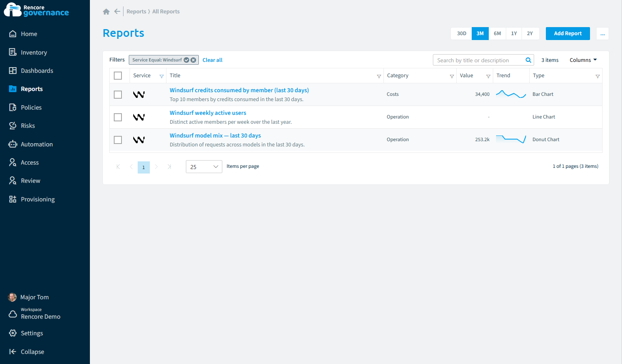Viewport: 622px width, 364px height.
Task: Open Value column filter funnel
Action: click(488, 76)
